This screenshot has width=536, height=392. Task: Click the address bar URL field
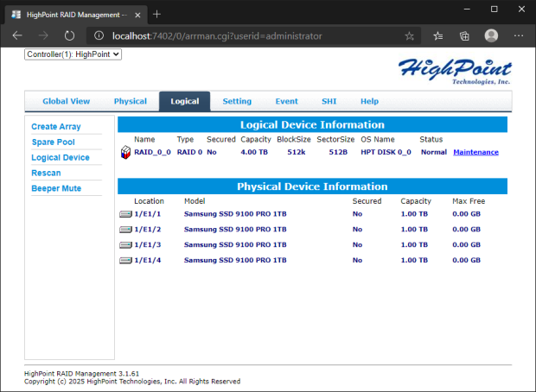[251, 36]
